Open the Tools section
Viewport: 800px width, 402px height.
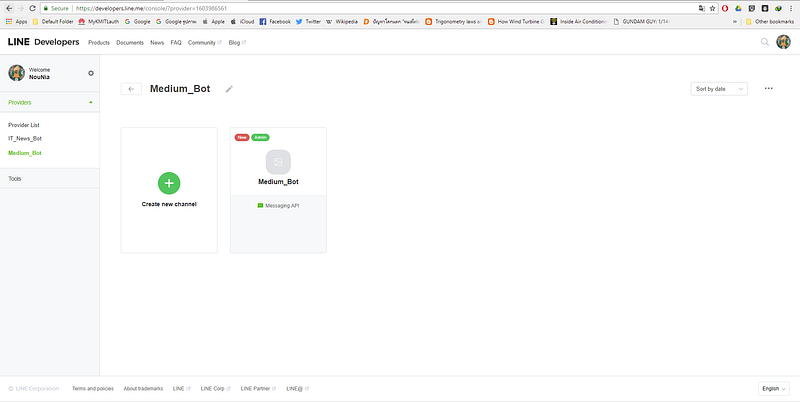coord(50,179)
